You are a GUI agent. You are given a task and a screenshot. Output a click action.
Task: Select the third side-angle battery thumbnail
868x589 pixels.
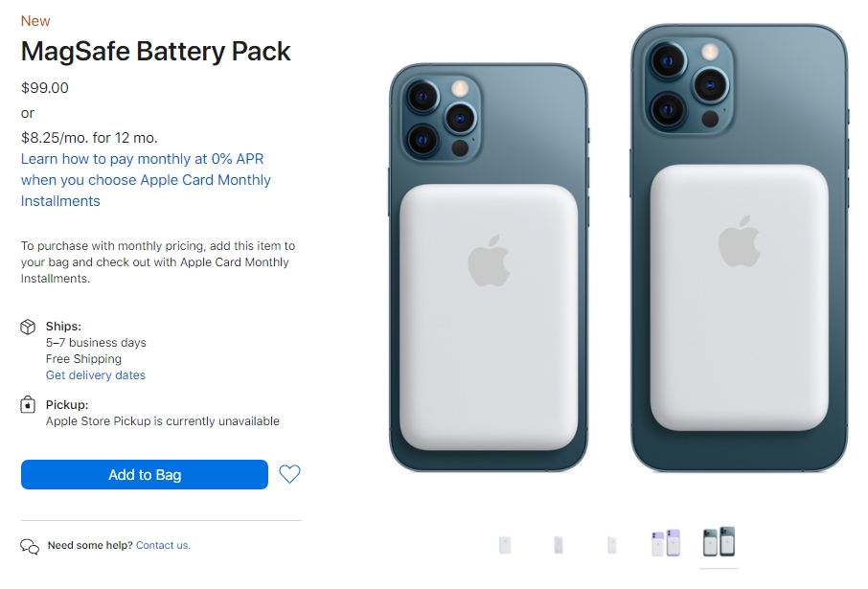pyautogui.click(x=611, y=545)
